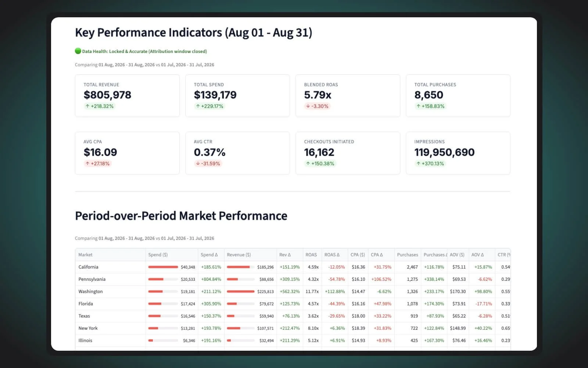
Task: Select the Washington market row
Action: [293, 291]
